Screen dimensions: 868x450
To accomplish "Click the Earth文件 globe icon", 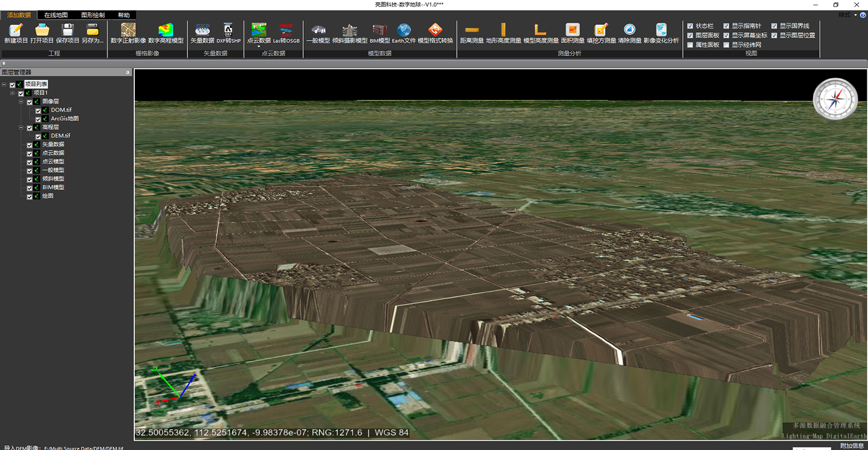I will (404, 30).
